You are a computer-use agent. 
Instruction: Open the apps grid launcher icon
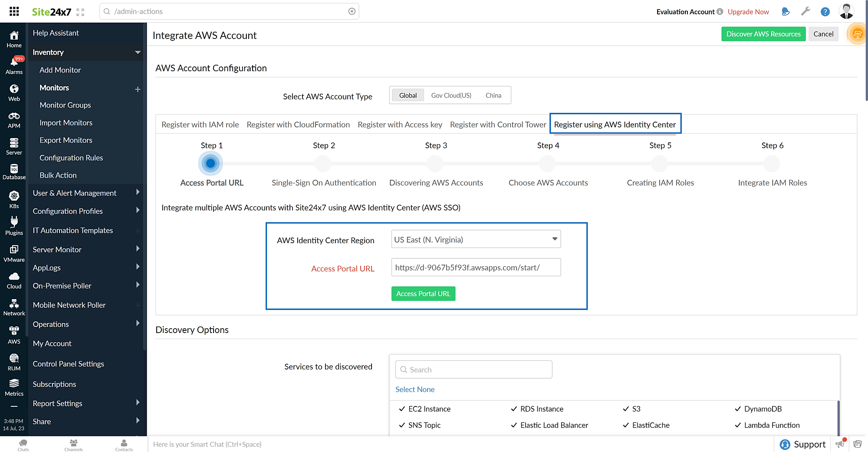point(14,11)
